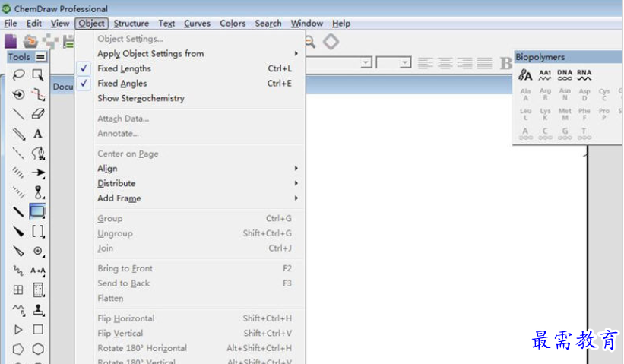Screen dimensions: 624x364
Task: Select the Atom-to-Atom mapping tool
Action: 38,271
